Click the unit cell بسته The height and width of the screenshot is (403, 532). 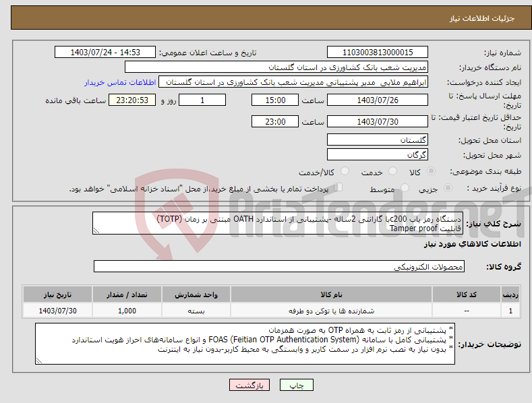click(196, 311)
